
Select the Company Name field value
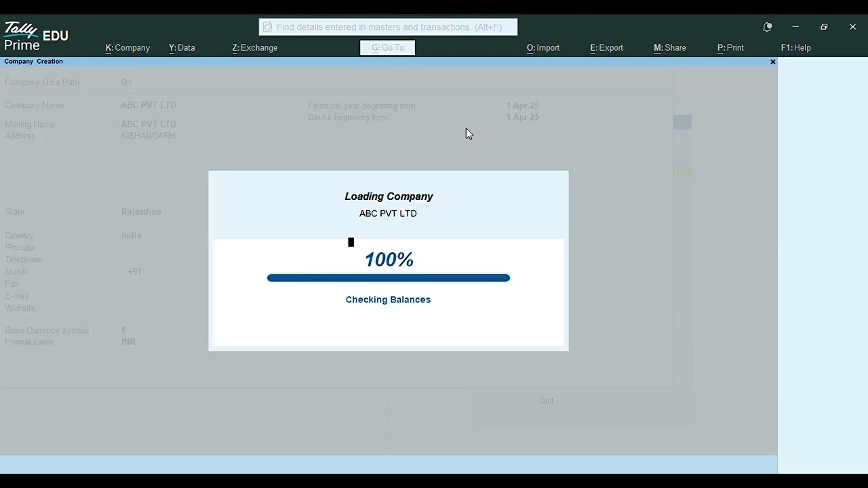click(x=149, y=105)
